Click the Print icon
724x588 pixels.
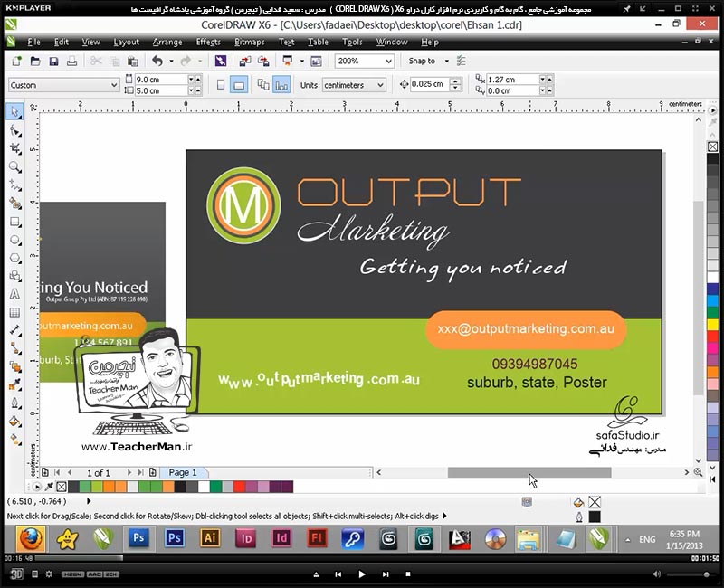pyautogui.click(x=71, y=61)
